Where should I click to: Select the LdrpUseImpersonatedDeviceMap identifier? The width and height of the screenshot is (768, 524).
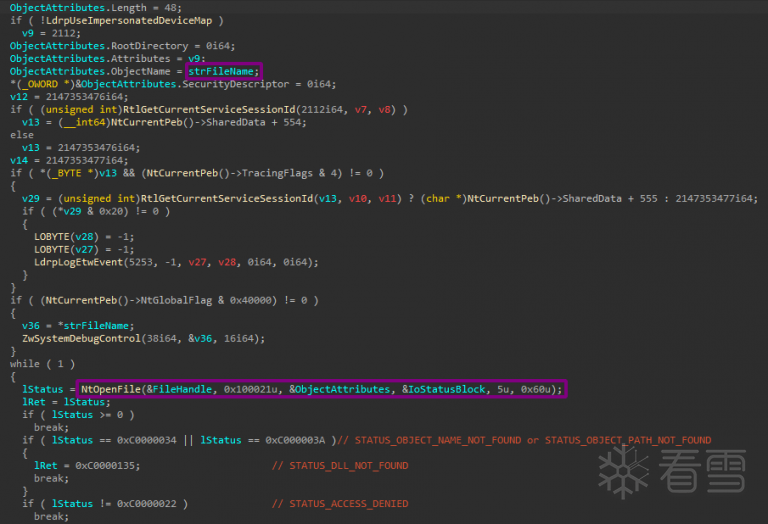click(129, 21)
